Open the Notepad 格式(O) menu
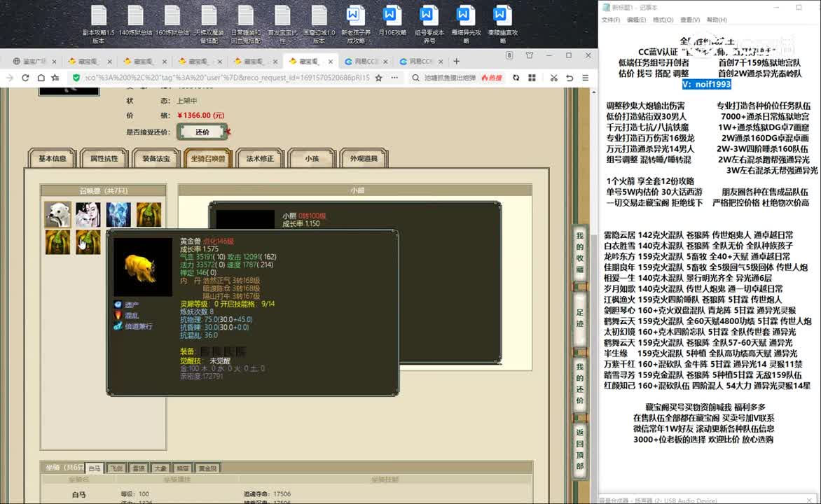Viewport: 821px width, 504px height. click(x=663, y=20)
